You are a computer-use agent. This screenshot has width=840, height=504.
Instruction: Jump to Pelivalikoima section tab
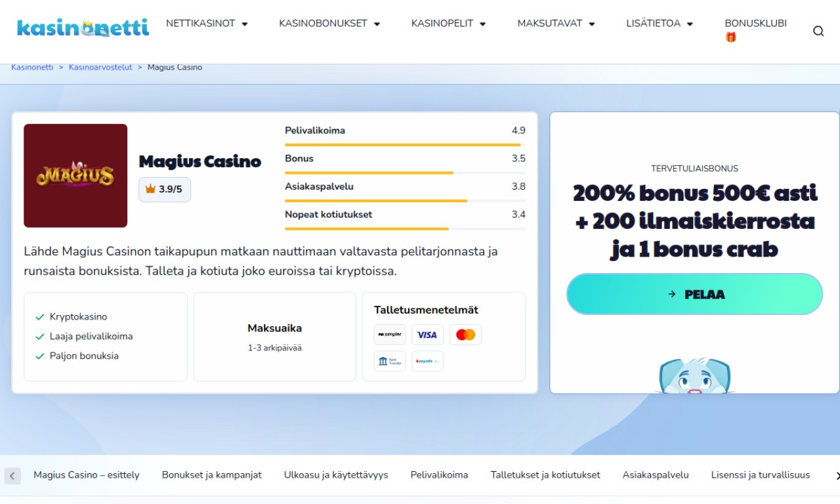tap(440, 475)
